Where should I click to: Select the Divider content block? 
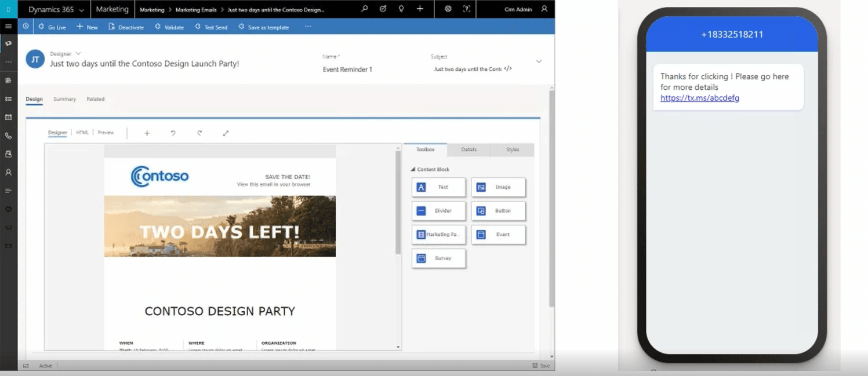click(438, 211)
